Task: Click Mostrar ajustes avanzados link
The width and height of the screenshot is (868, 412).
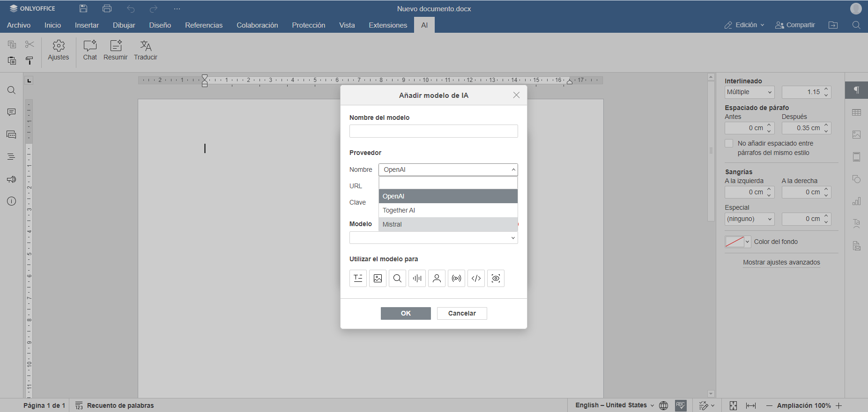Action: point(781,262)
